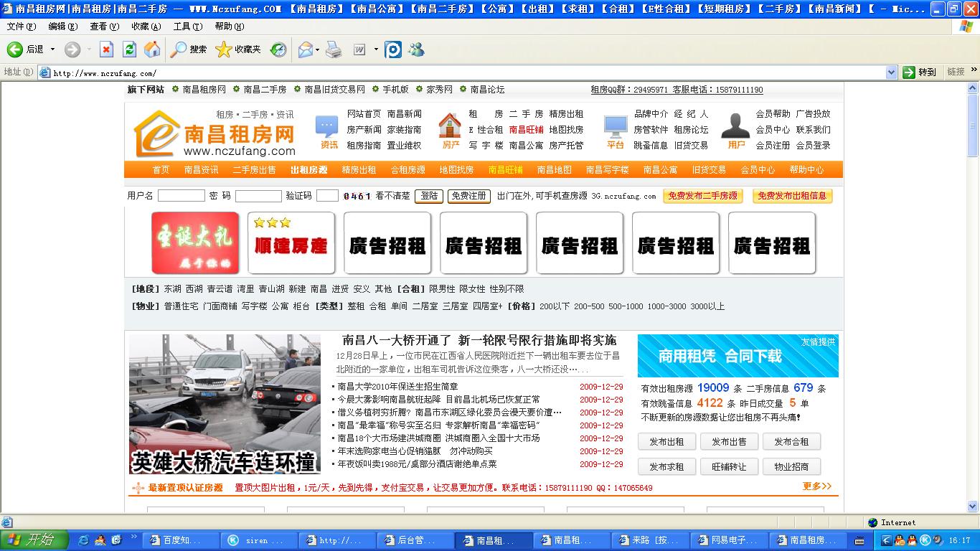The height and width of the screenshot is (551, 980).
Task: Open the 工具(T) menu
Action: [187, 27]
